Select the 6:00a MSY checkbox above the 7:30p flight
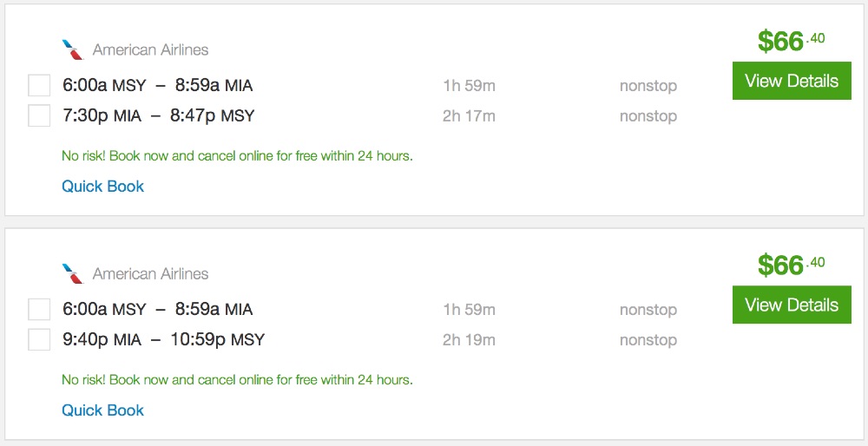This screenshot has width=868, height=446. (39, 86)
